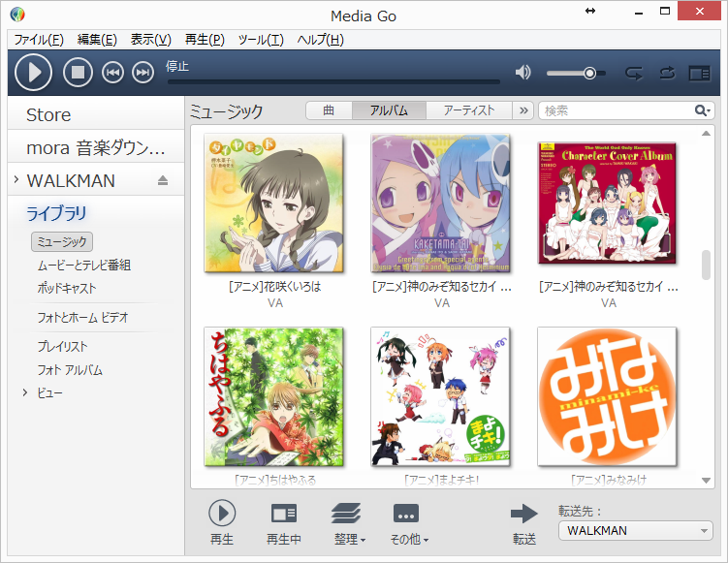Toggle the now-playing panel view icon
Screen dimensions: 728x563
699,74
